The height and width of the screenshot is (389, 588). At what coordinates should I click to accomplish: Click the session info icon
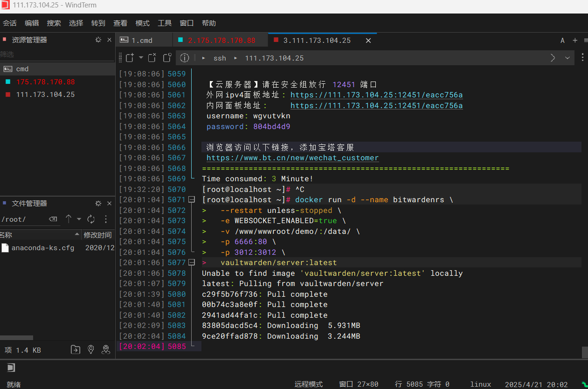(x=185, y=58)
